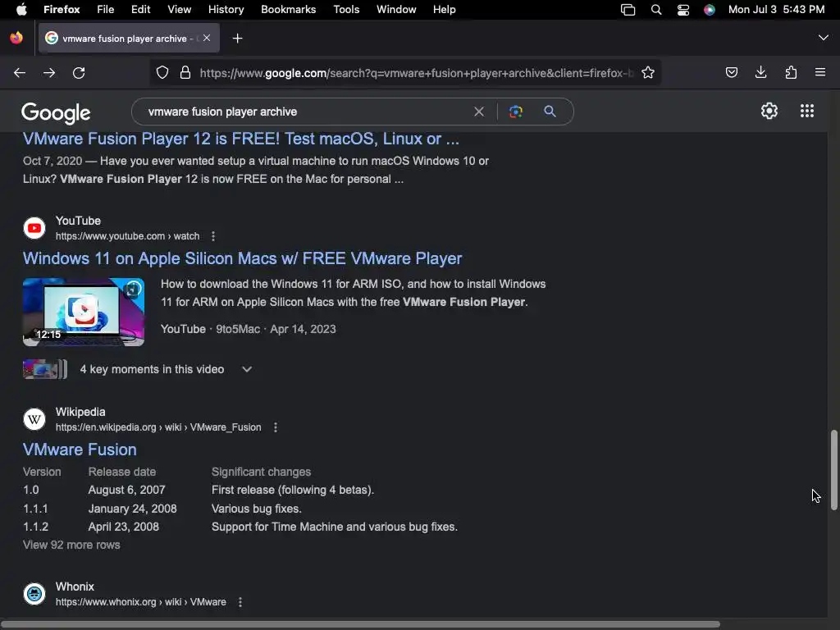The image size is (840, 630).
Task: Open Google quick settings gear
Action: (x=769, y=111)
